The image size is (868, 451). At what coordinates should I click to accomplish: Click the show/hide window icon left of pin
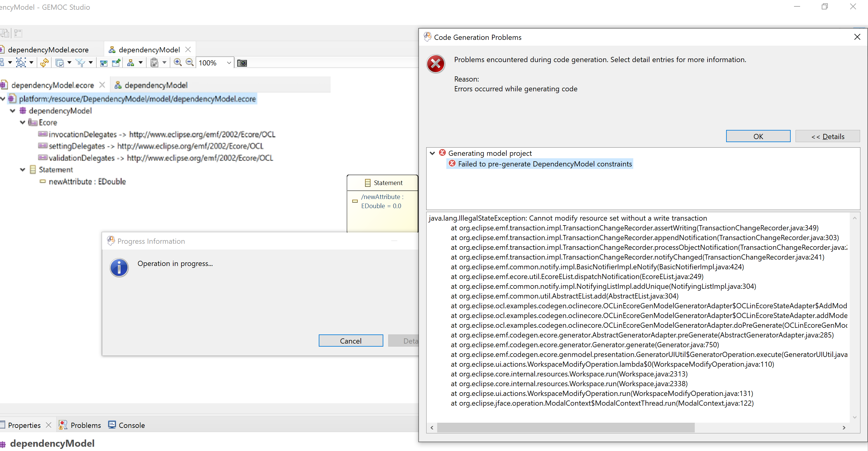click(x=104, y=63)
